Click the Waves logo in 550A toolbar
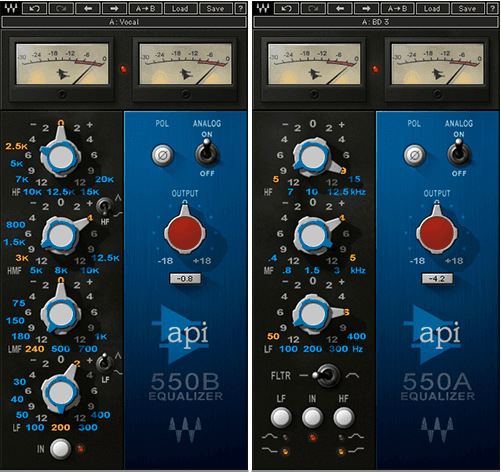The height and width of the screenshot is (472, 501). (263, 8)
